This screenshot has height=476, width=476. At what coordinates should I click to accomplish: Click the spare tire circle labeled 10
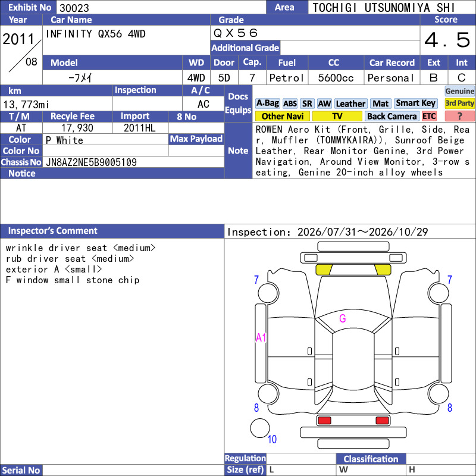click(x=260, y=428)
